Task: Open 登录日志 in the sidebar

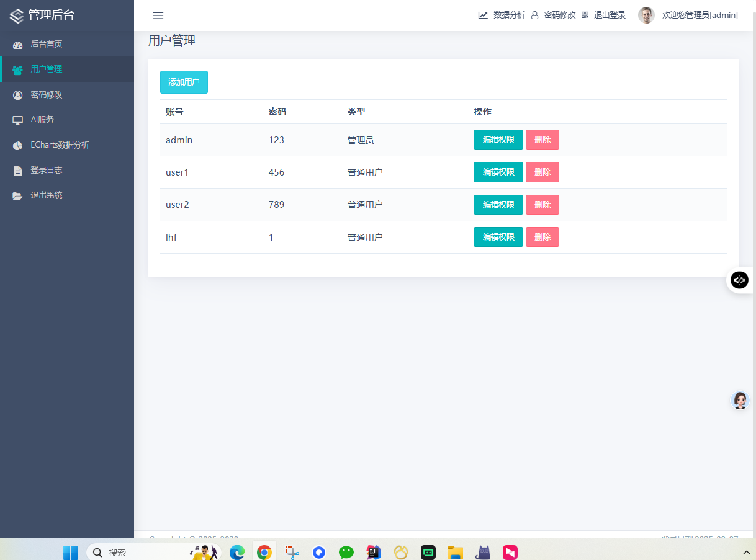Action: 67,170
